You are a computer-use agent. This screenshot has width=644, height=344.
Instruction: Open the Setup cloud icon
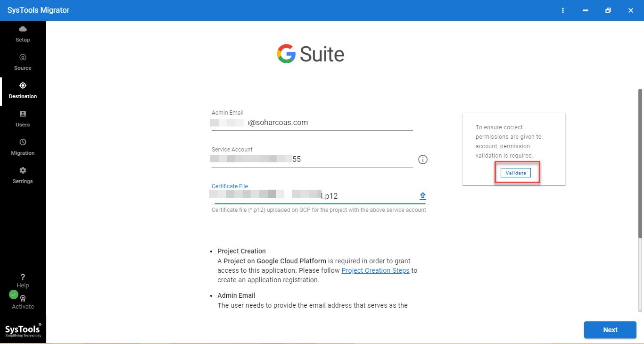23,29
